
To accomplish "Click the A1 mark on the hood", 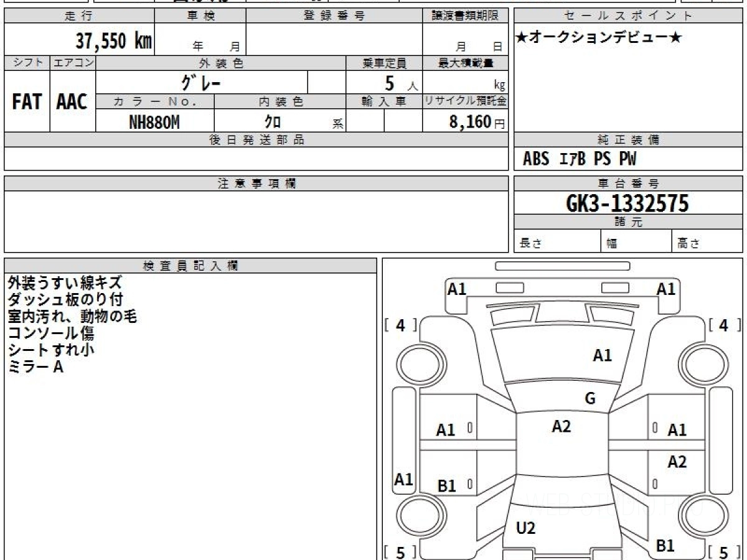I will tap(602, 355).
